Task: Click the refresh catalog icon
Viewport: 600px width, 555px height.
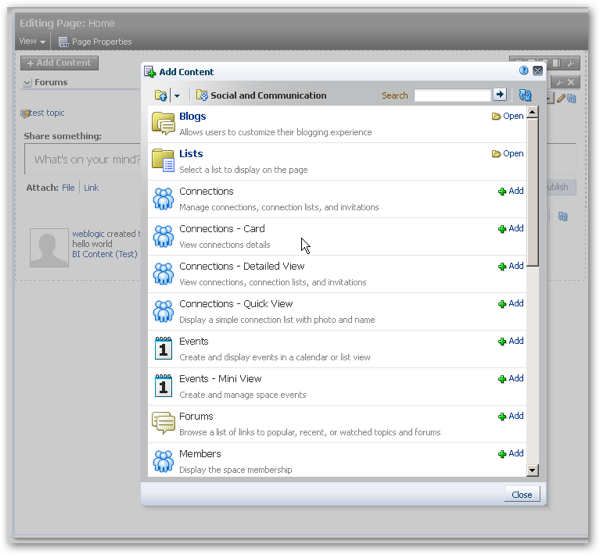Action: point(525,95)
